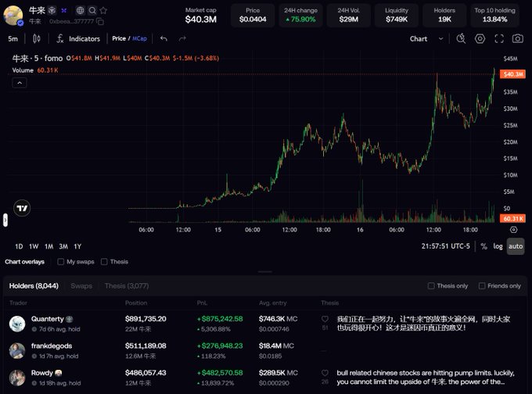
Task: Click the BNB chain cube icon
Action: [52, 10]
